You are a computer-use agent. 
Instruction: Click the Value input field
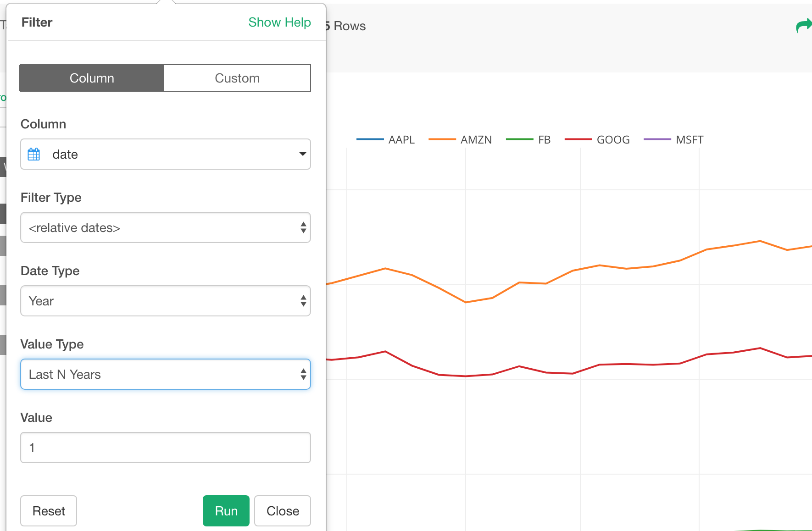tap(166, 448)
